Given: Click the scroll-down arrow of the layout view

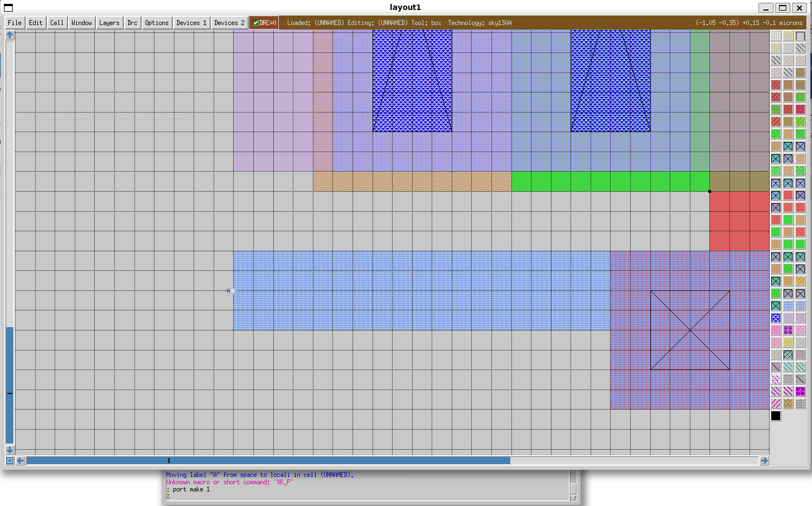Looking at the screenshot, I should [x=9, y=450].
